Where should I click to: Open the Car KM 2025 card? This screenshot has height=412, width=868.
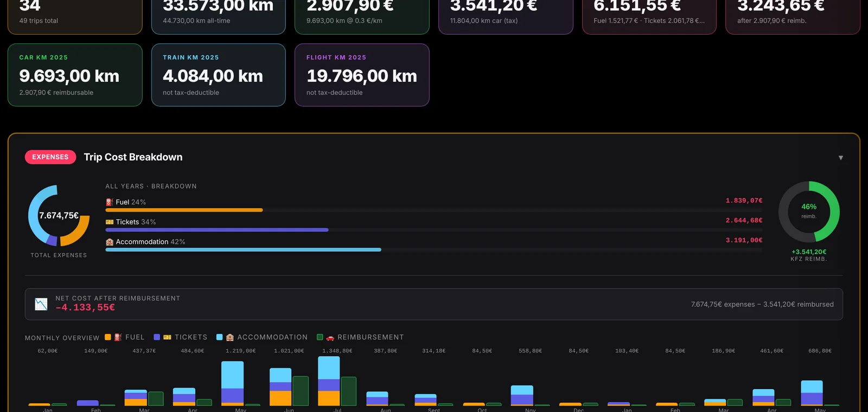click(x=75, y=75)
